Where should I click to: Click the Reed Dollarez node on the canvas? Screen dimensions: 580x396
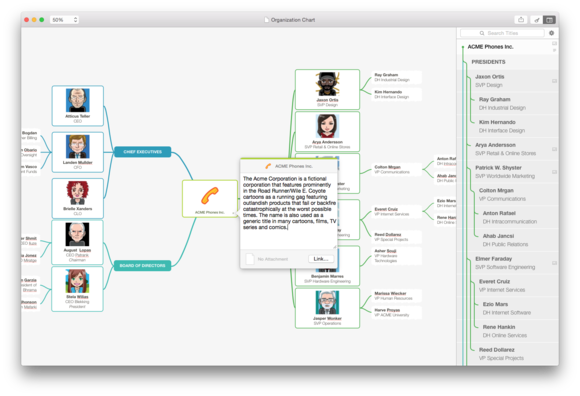point(396,237)
